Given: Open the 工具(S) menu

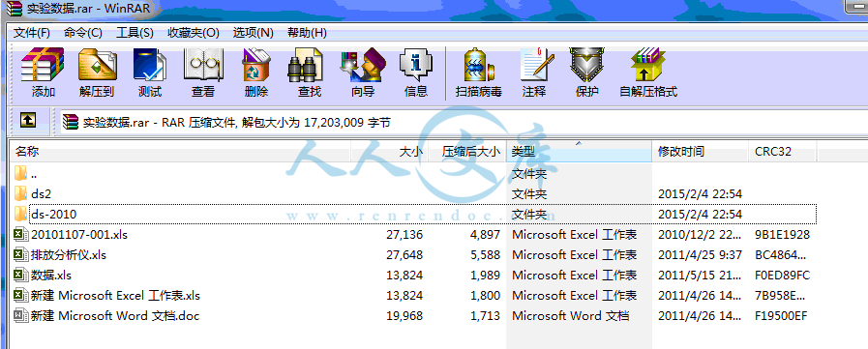Looking at the screenshot, I should coord(135,33).
